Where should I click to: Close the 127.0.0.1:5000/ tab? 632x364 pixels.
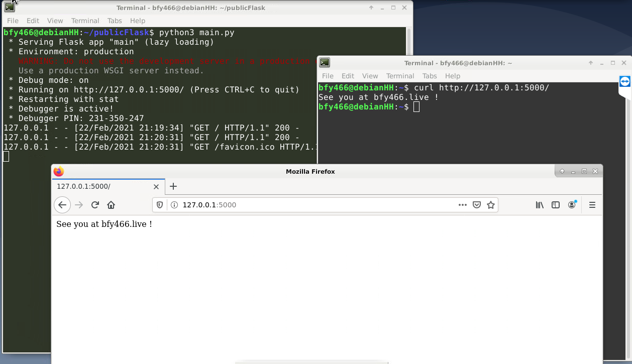point(156,186)
